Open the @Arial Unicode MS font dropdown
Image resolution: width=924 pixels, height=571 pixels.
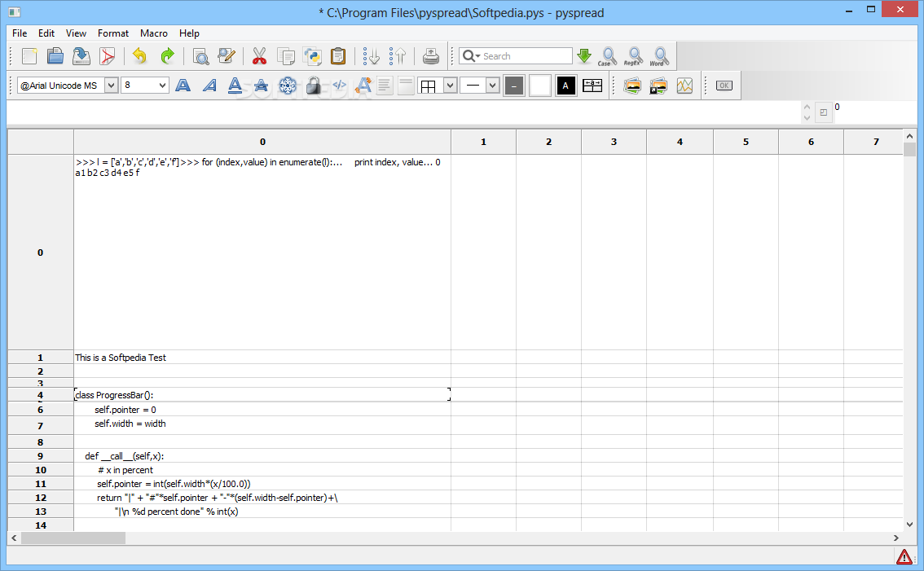click(111, 86)
